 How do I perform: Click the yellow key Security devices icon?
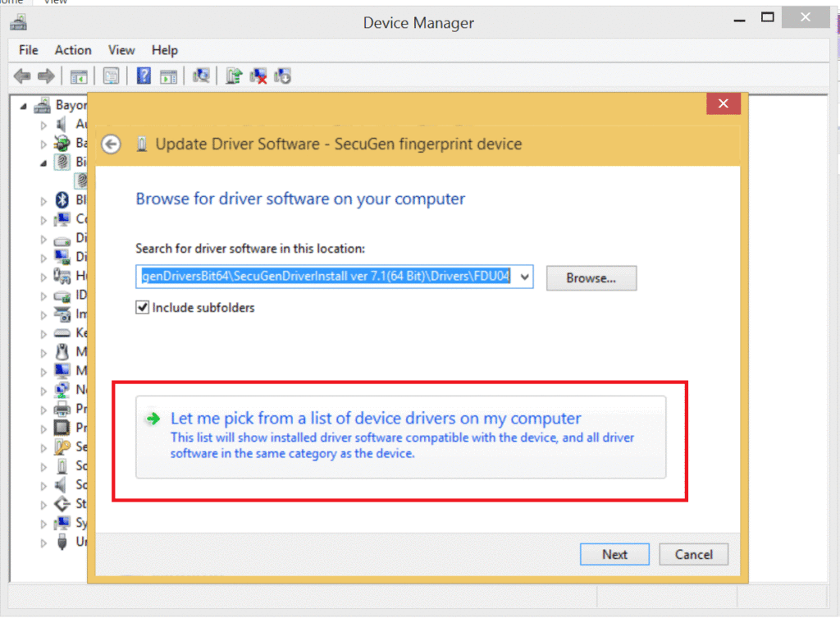point(62,447)
